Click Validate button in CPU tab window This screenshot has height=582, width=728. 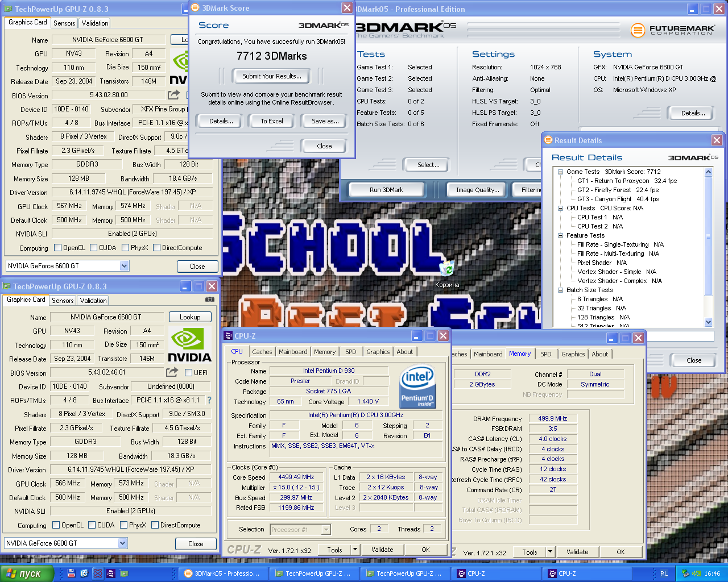click(382, 550)
